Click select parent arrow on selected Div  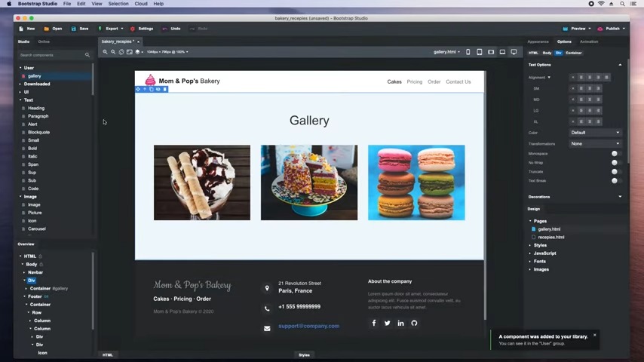click(x=145, y=89)
